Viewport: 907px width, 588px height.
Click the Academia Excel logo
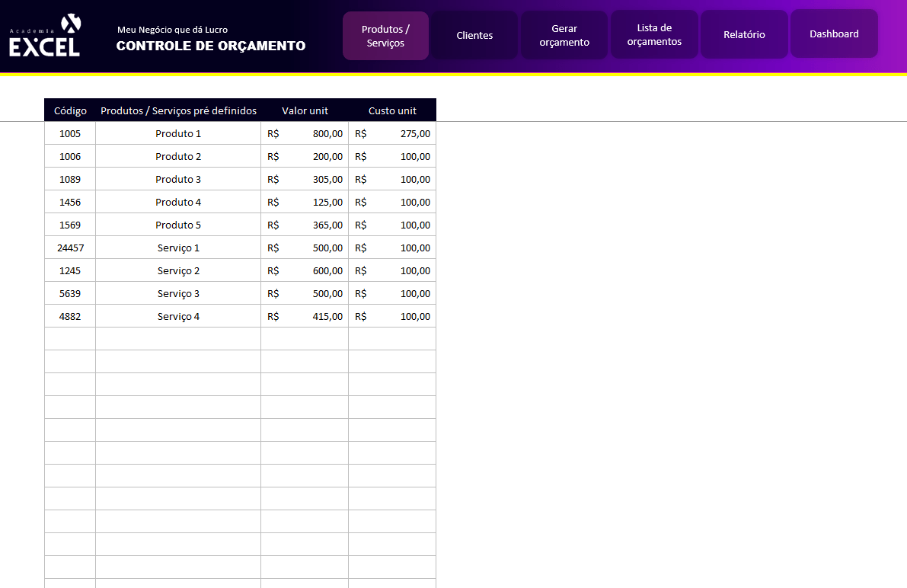[x=44, y=36]
